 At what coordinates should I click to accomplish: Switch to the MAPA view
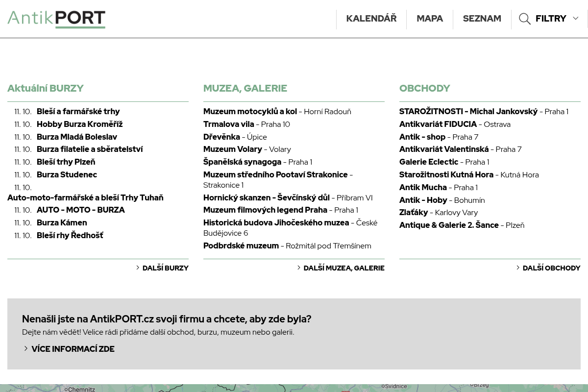(430, 19)
